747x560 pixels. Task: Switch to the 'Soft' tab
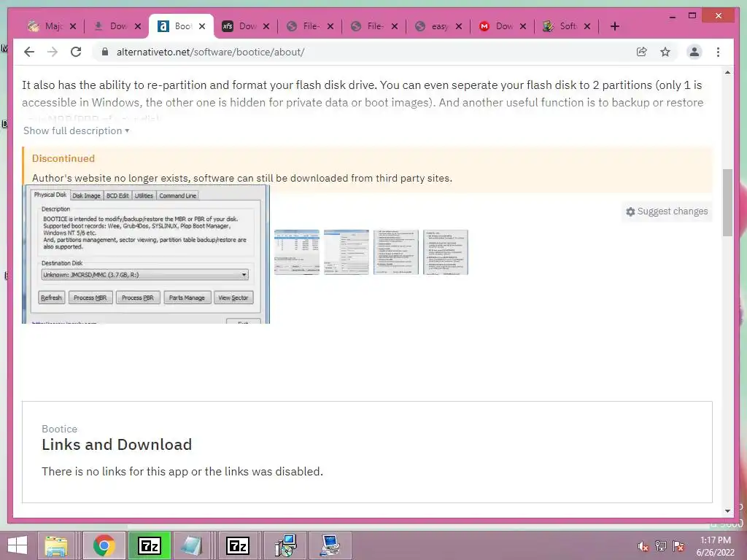568,26
